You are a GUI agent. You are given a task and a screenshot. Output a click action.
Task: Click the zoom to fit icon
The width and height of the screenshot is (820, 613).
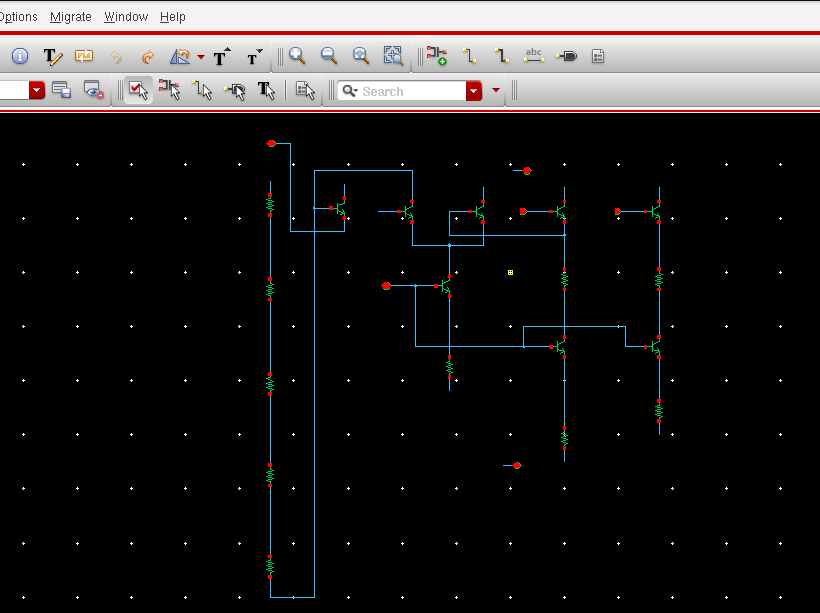[x=393, y=56]
